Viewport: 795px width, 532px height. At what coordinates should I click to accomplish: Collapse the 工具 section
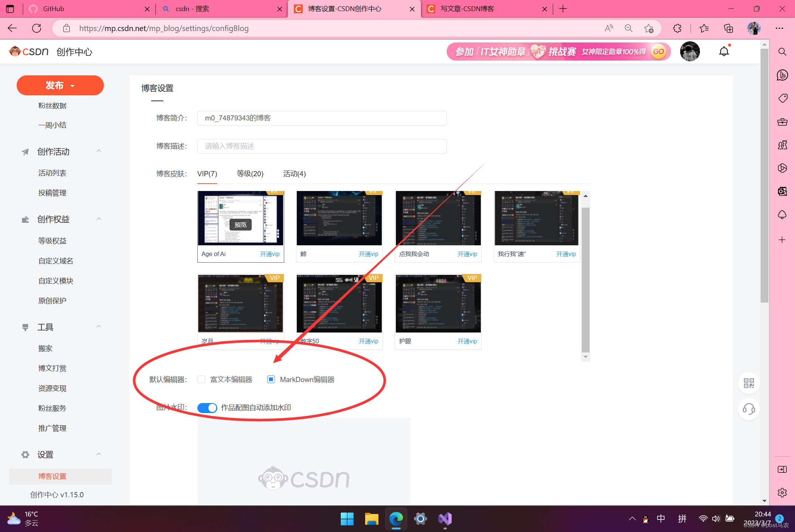pos(99,327)
